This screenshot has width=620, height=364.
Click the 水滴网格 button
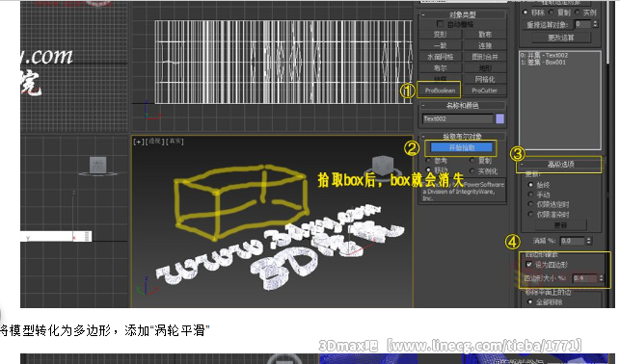440,57
